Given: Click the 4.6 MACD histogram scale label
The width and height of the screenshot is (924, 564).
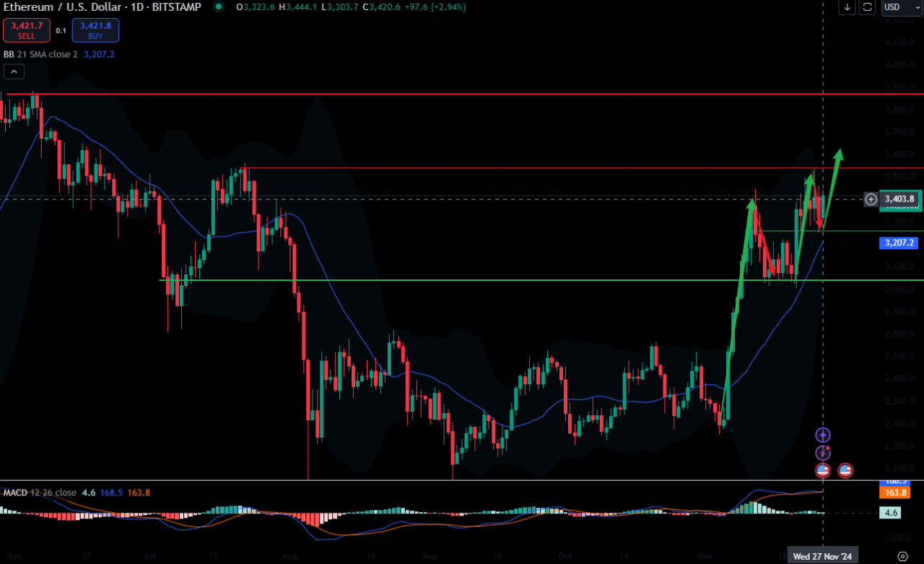Looking at the screenshot, I should tap(892, 513).
